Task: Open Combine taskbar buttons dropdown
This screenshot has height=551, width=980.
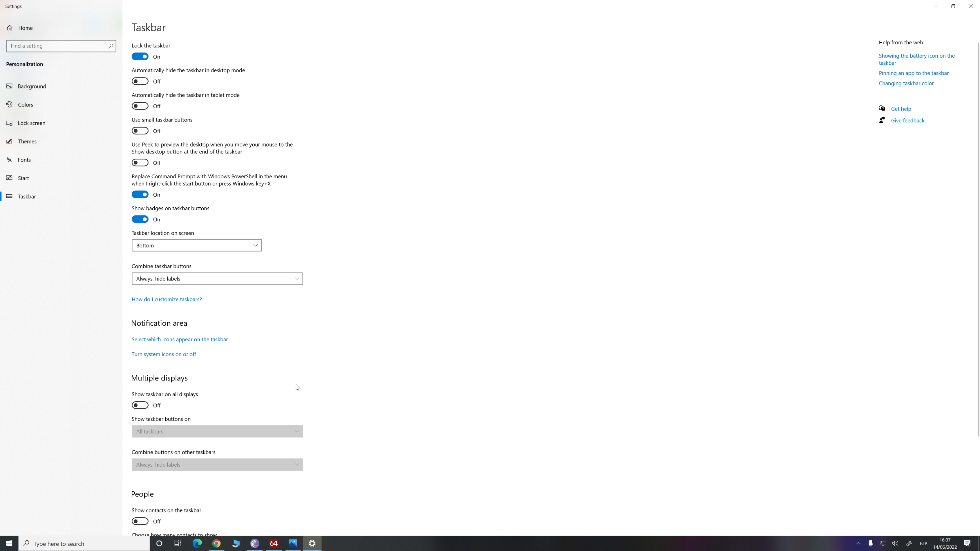Action: pos(217,279)
